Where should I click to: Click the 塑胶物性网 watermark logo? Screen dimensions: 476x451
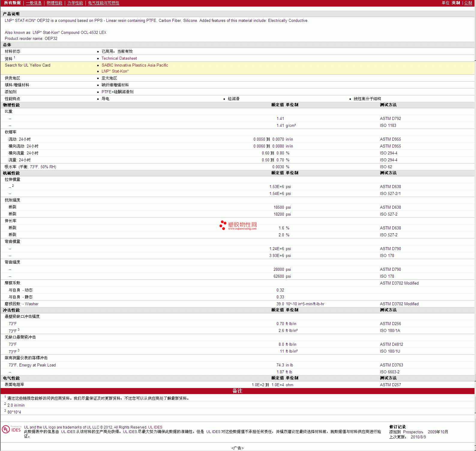[238, 225]
